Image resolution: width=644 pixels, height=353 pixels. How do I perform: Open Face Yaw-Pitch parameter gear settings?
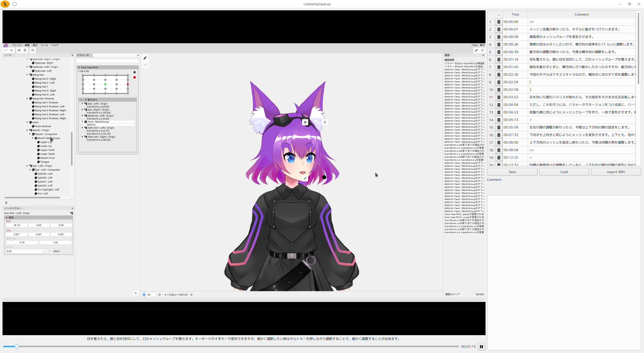[x=135, y=72]
